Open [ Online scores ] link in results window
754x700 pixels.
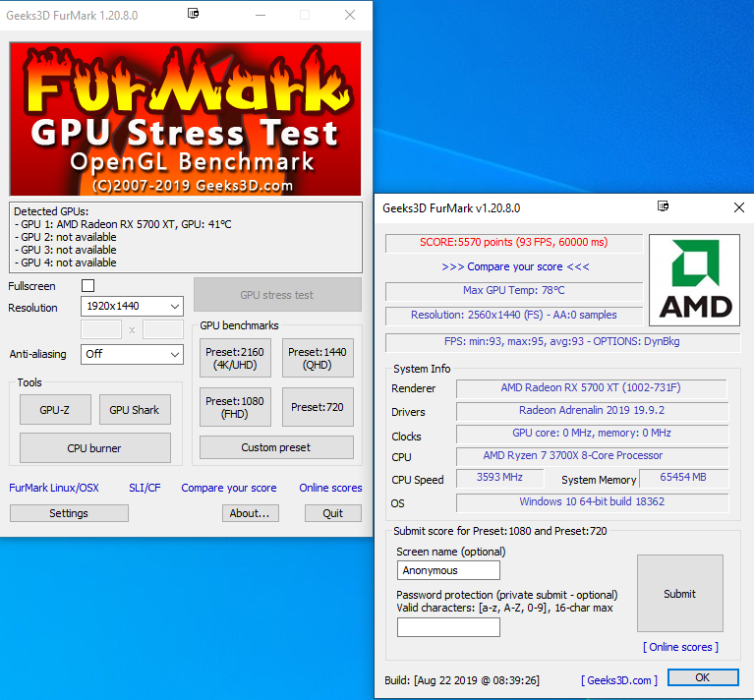point(680,647)
